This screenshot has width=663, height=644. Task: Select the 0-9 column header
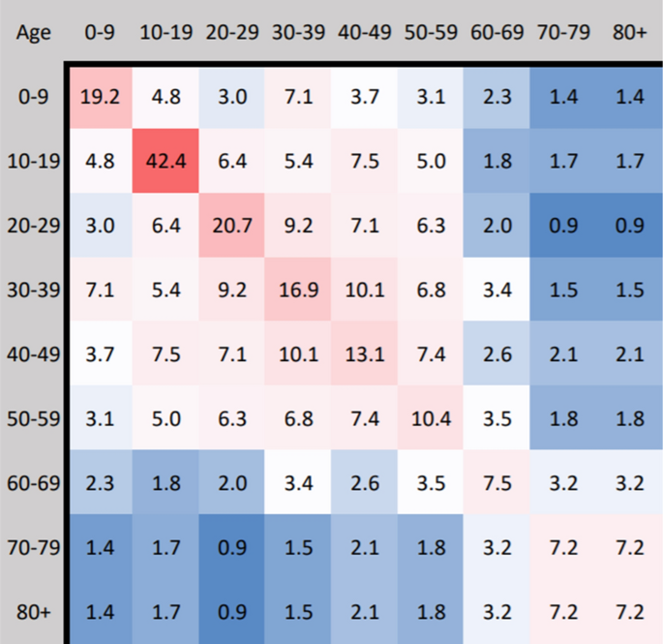pyautogui.click(x=100, y=33)
